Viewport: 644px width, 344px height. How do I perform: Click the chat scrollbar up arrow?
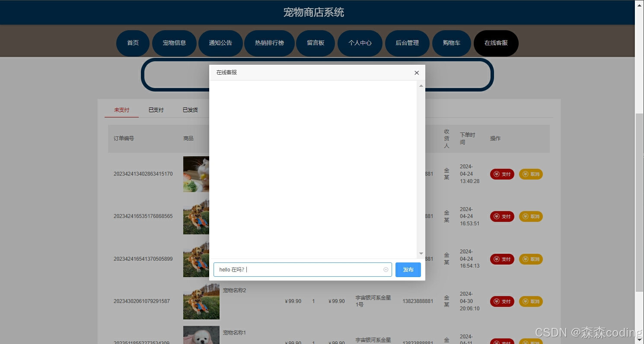(x=421, y=85)
